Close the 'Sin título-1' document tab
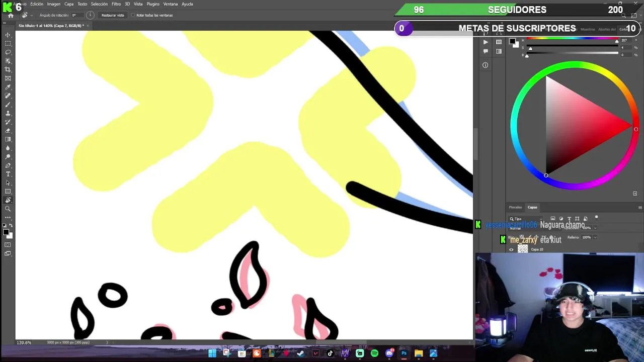 coord(88,26)
